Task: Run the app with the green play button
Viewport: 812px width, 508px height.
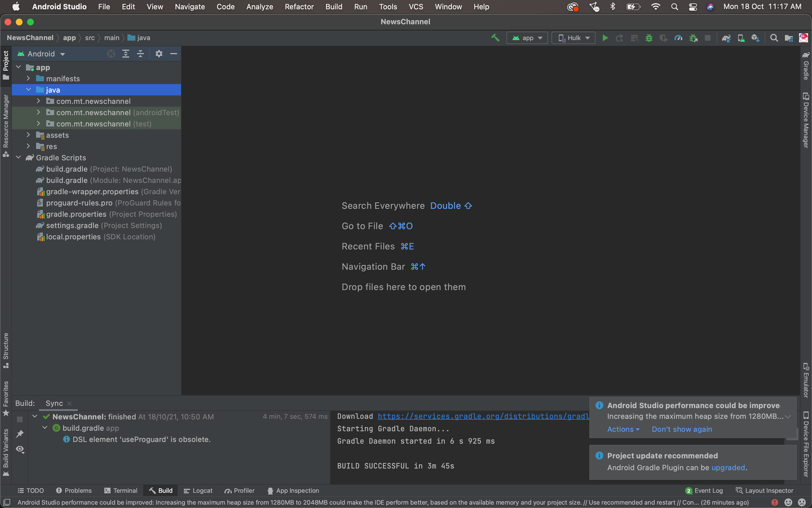Action: coord(605,38)
